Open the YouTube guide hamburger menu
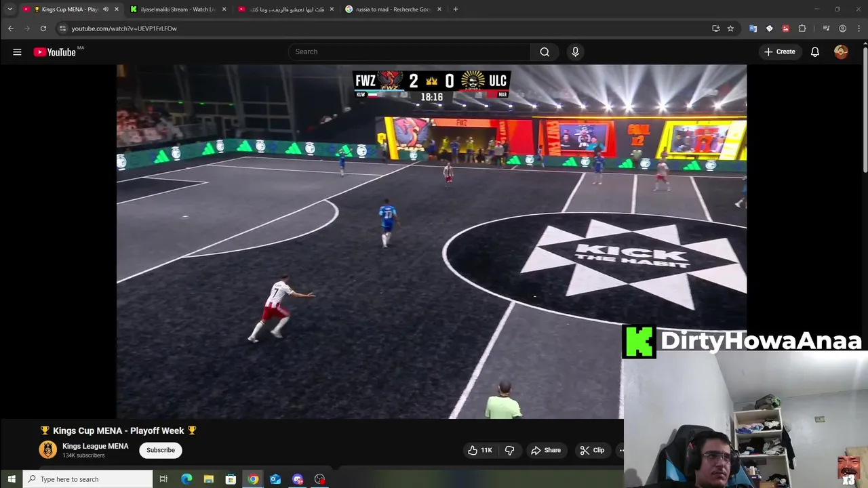This screenshot has width=868, height=488. pyautogui.click(x=17, y=52)
